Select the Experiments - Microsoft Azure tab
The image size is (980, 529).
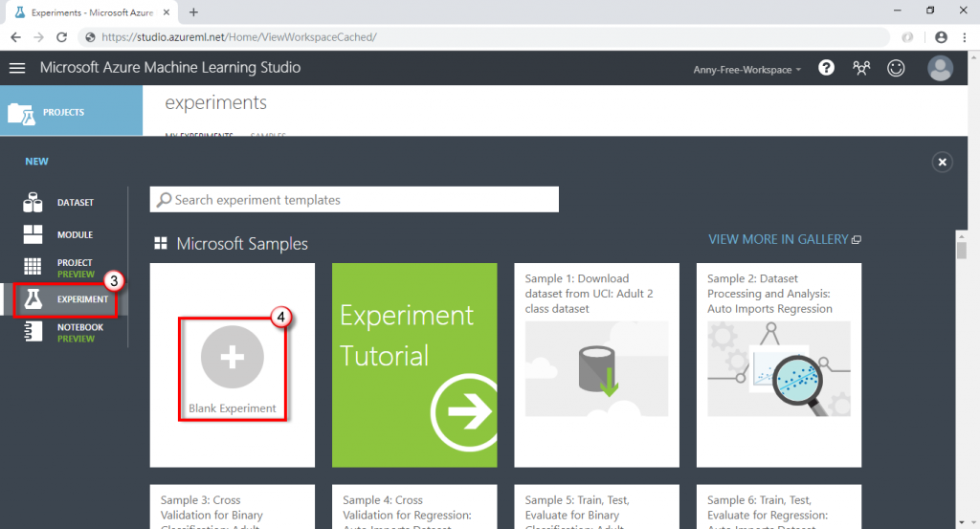pos(92,11)
